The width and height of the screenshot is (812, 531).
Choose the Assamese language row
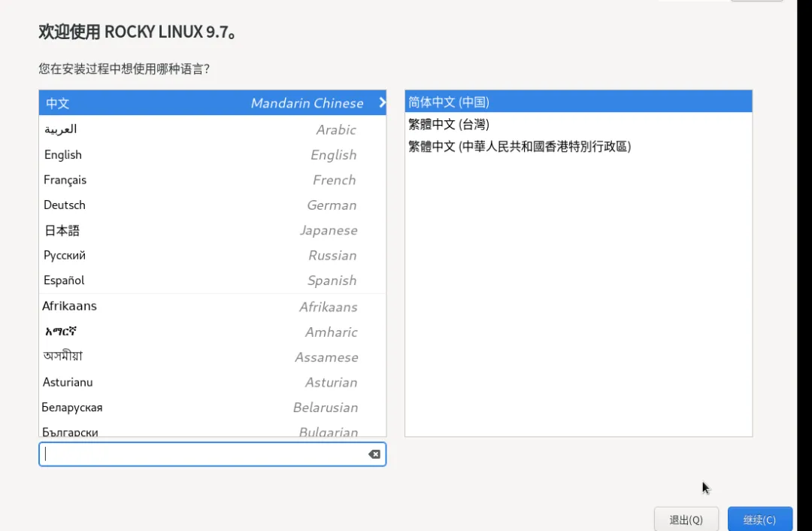212,357
